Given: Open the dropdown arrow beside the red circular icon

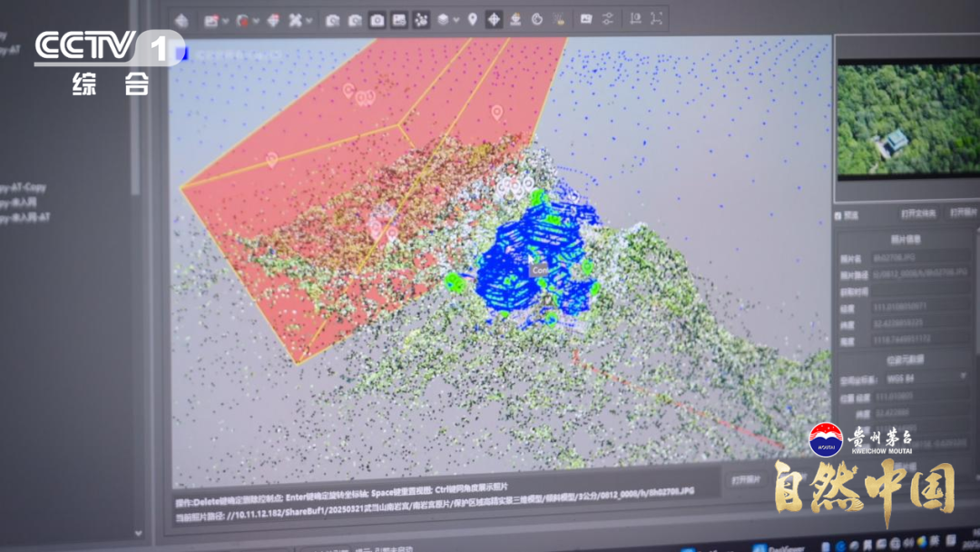Looking at the screenshot, I should click(x=256, y=21).
